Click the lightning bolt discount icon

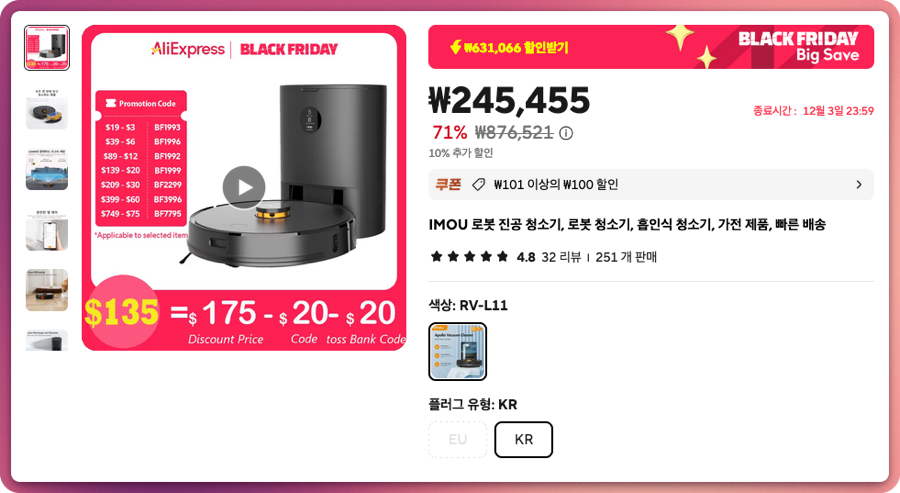pos(456,47)
